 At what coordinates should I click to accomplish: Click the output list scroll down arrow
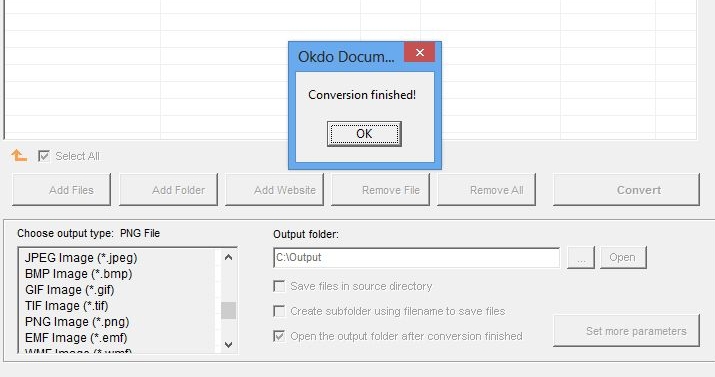click(228, 345)
